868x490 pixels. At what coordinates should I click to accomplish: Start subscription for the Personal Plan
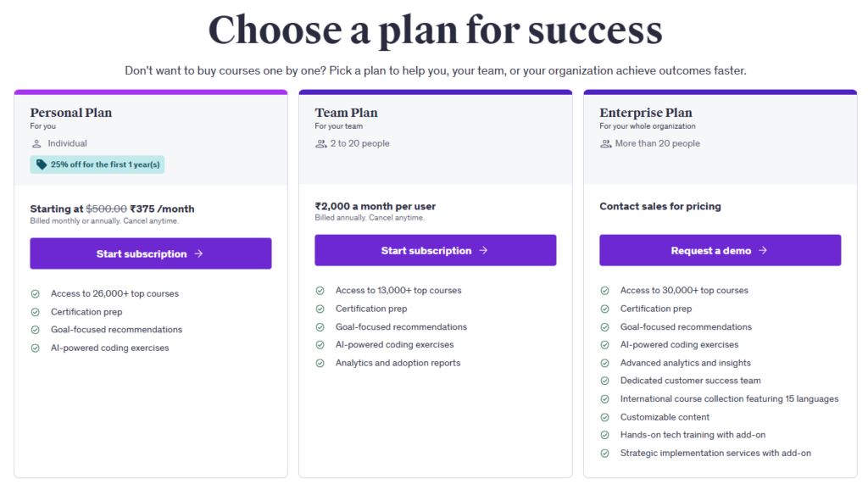coord(150,253)
